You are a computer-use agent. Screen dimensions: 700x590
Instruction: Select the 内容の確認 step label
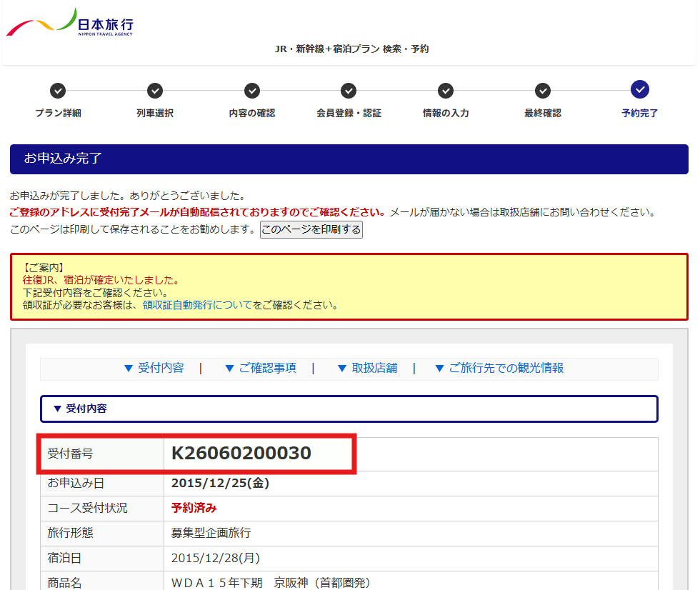pos(251,114)
